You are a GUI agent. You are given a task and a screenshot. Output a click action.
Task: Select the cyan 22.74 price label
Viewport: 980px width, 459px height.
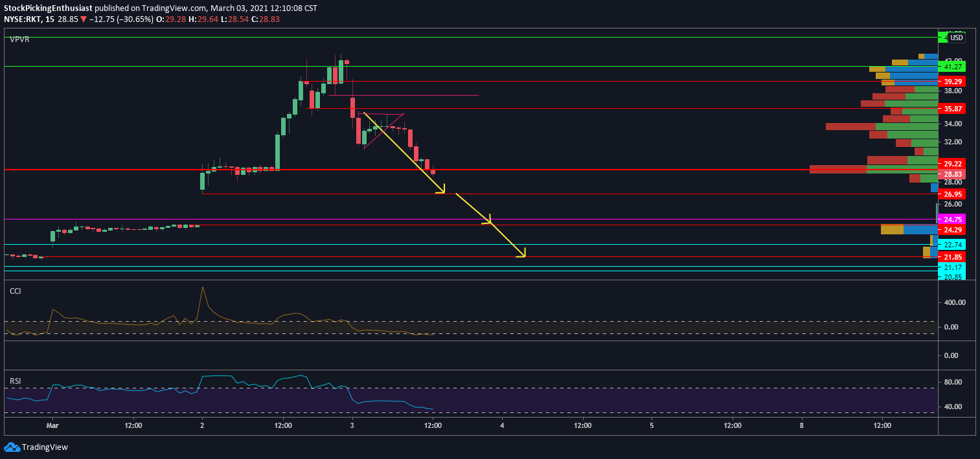click(952, 245)
